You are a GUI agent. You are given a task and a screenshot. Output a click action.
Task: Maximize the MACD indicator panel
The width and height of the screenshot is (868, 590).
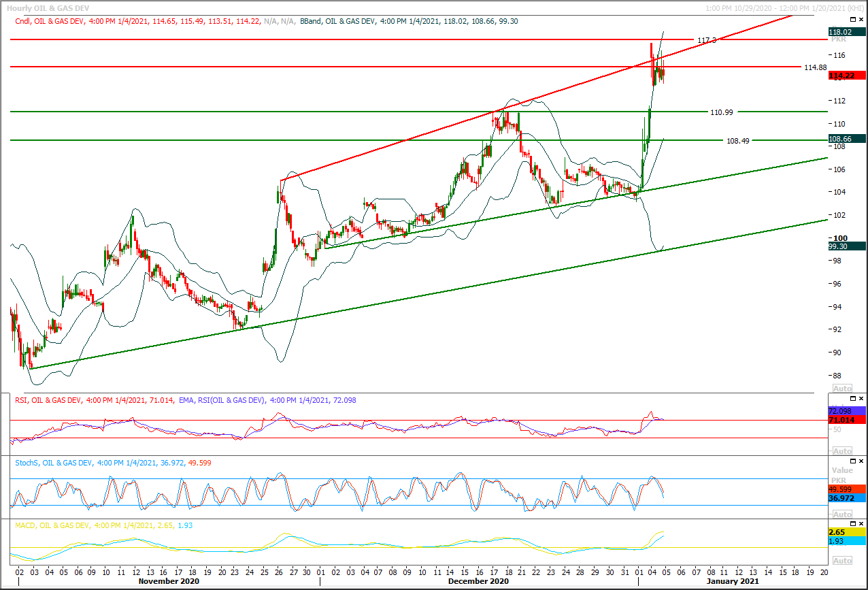tap(853, 523)
